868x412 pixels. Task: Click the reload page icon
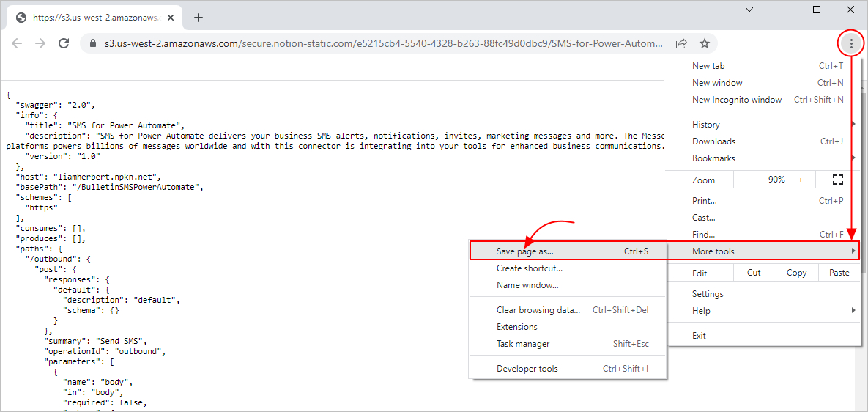tap(64, 43)
